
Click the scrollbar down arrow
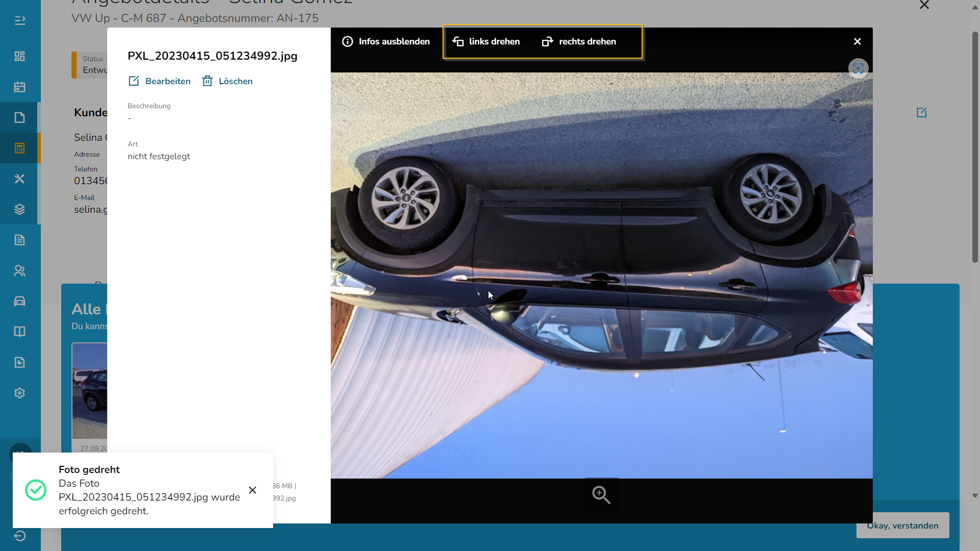tap(975, 495)
